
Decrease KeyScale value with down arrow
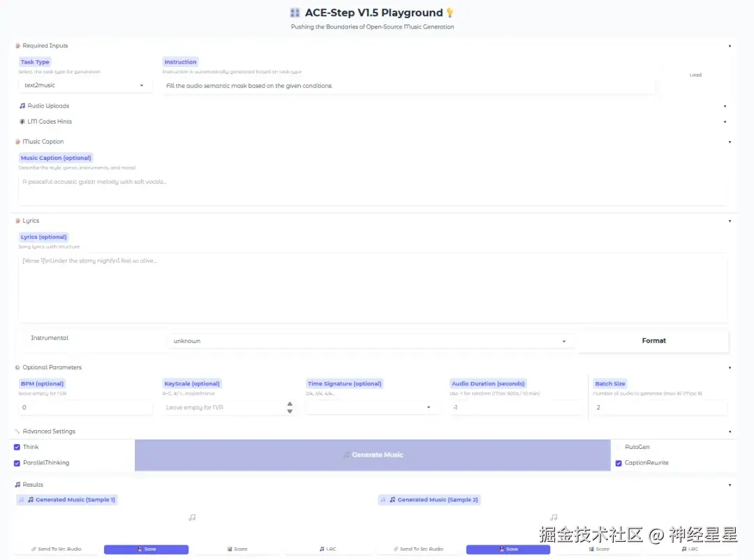(290, 411)
